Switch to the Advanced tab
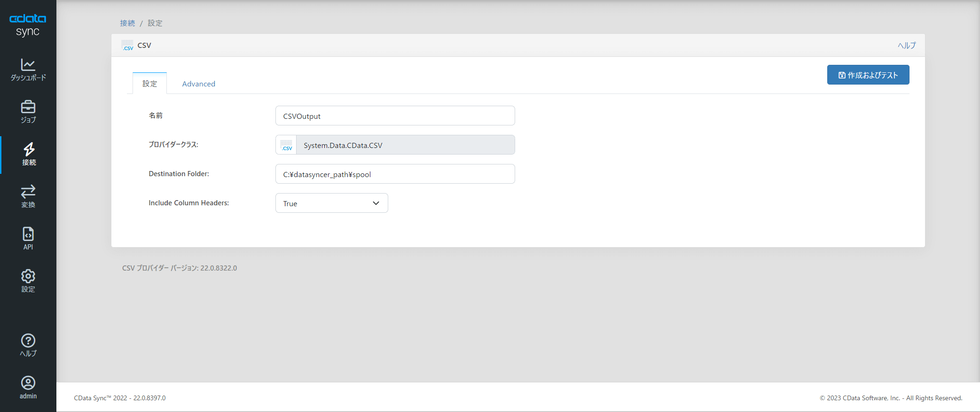980x412 pixels. [x=199, y=84]
